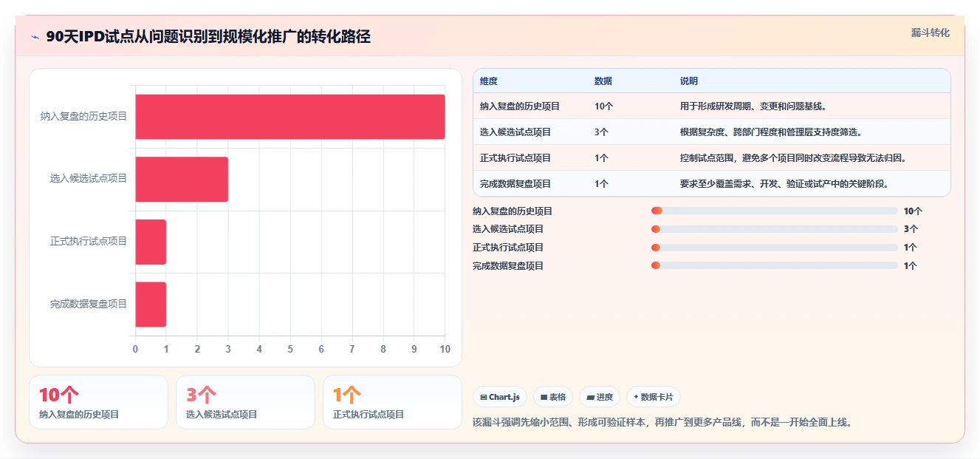Viewport: 980px width, 459px height.
Task: Click table cell 正式执行试点项目
Action: click(x=515, y=158)
